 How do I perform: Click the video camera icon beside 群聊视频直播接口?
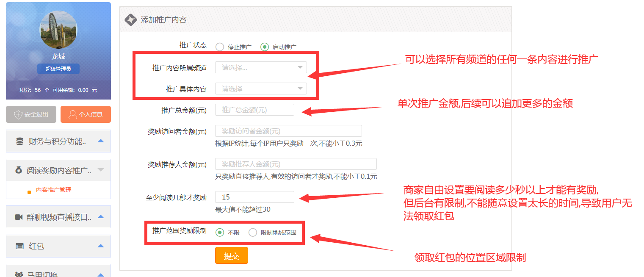pos(19,217)
